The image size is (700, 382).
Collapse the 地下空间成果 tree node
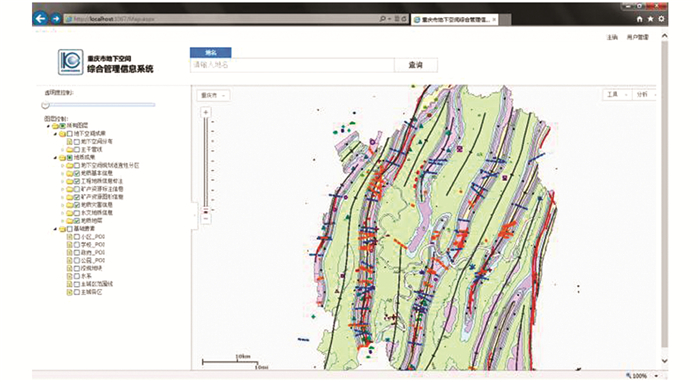point(56,134)
